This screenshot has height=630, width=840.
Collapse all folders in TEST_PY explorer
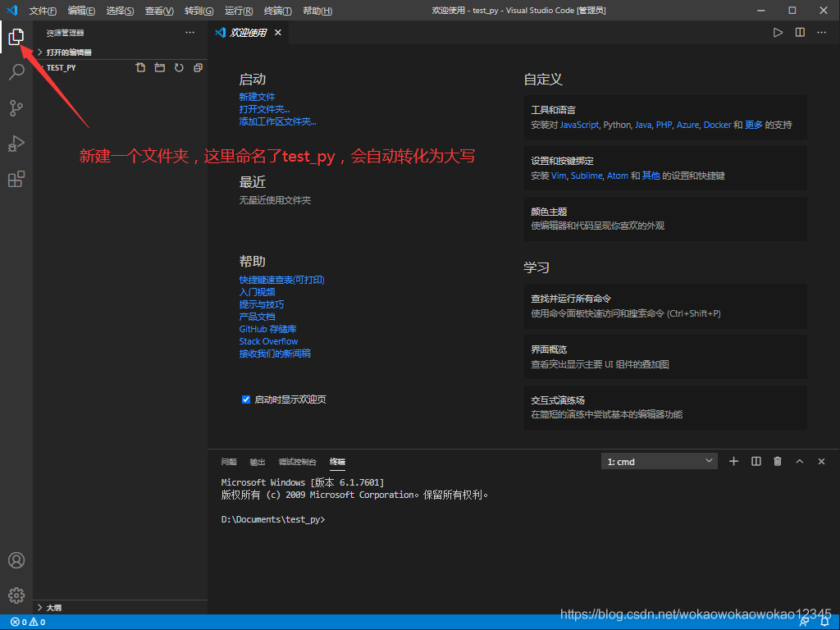click(x=199, y=67)
